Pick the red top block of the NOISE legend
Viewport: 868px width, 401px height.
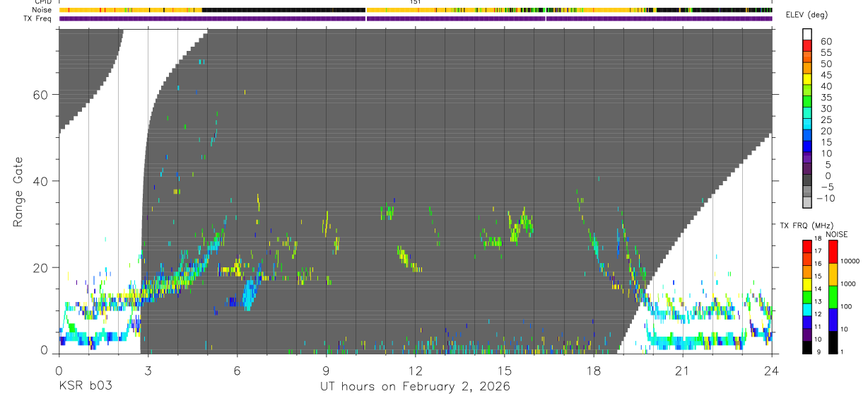tap(832, 252)
